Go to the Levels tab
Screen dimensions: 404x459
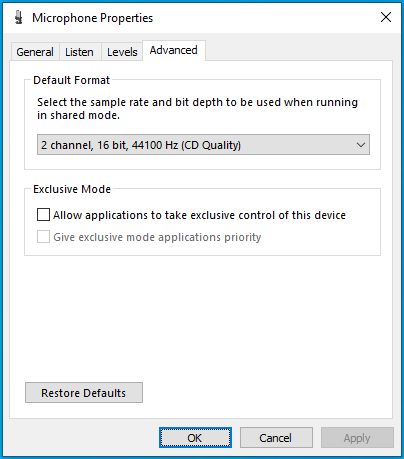(x=122, y=52)
